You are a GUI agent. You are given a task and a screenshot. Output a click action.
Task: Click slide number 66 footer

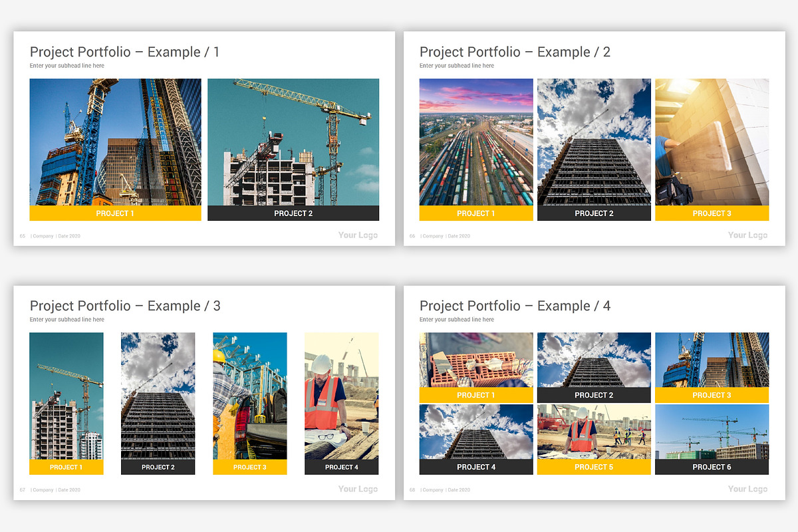pyautogui.click(x=412, y=236)
